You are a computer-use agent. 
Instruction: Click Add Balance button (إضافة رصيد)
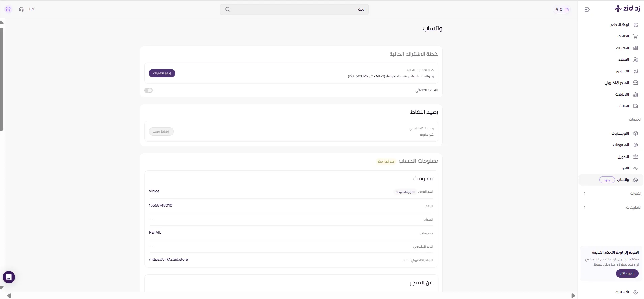[x=161, y=132]
